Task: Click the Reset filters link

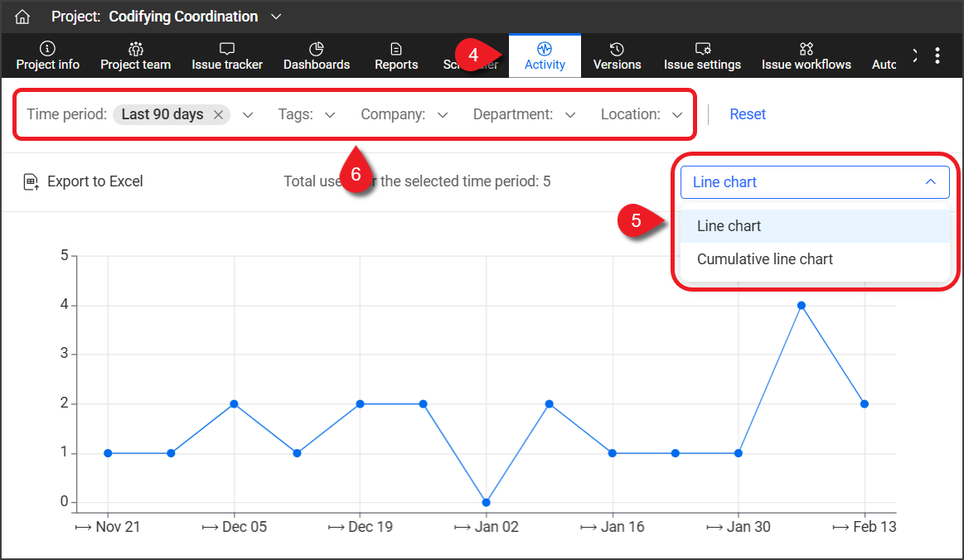Action: click(748, 114)
